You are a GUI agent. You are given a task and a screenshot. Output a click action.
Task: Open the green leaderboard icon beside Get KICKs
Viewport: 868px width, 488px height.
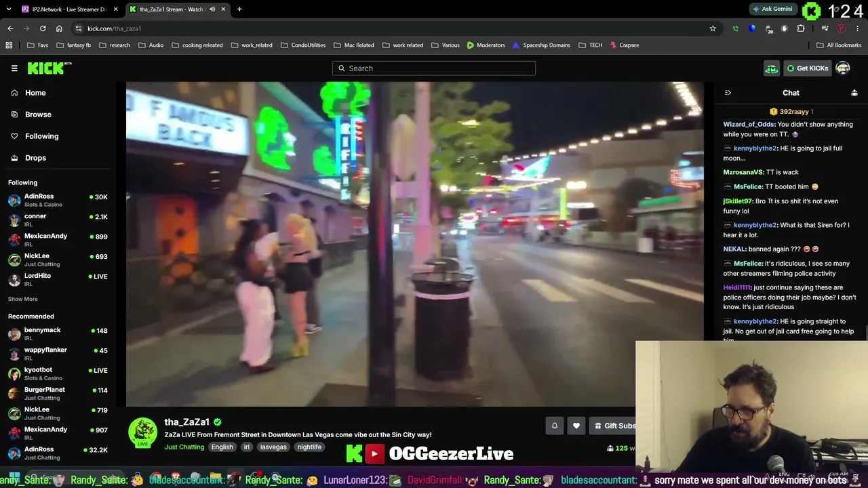(x=772, y=68)
